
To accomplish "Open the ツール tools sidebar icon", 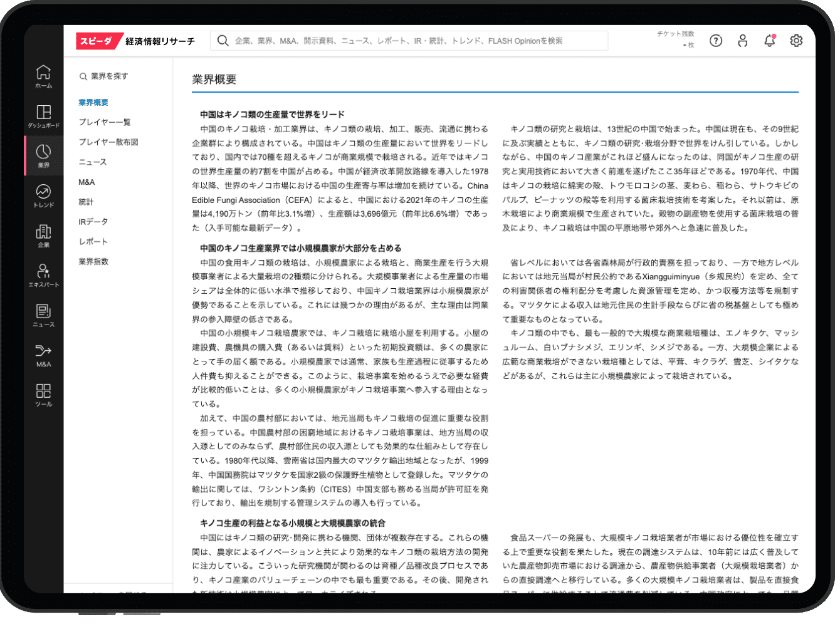I will (x=43, y=395).
